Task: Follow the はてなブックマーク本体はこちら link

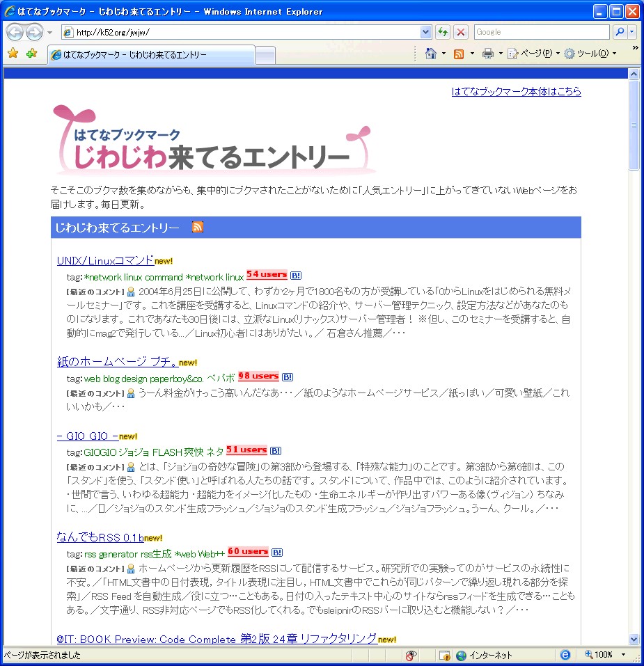Action: [x=516, y=91]
